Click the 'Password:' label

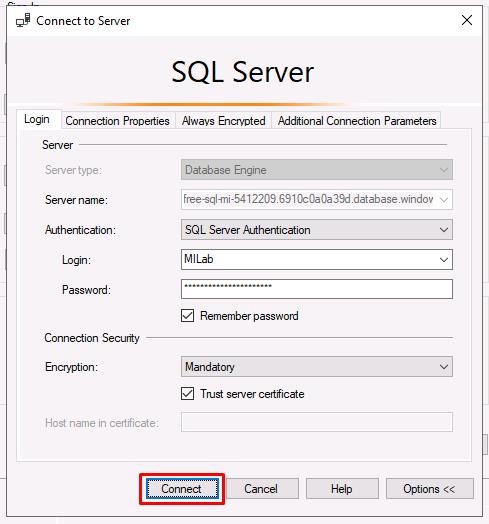point(86,290)
